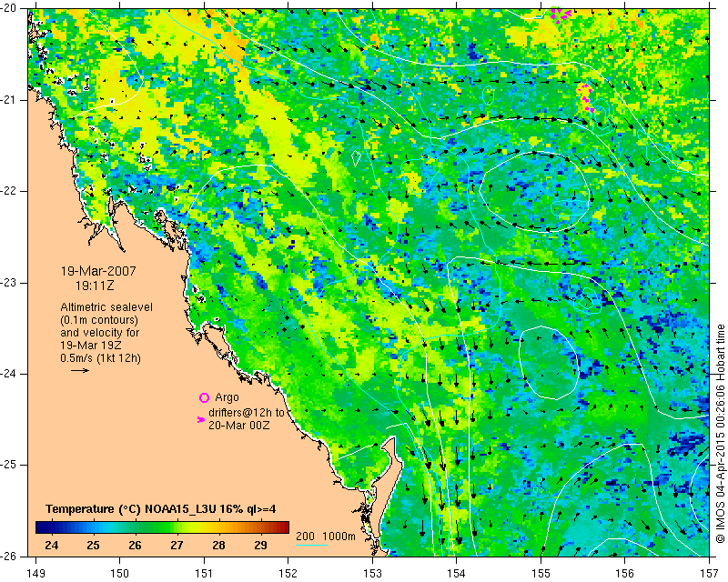Select the magenta drifter track near 155E, 20S
728x582 pixels.
click(x=561, y=15)
